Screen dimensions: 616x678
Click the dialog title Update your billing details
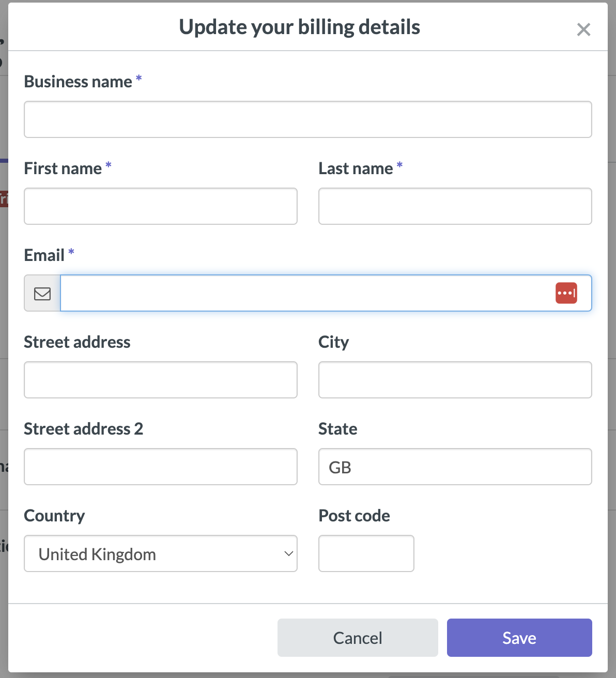point(300,27)
